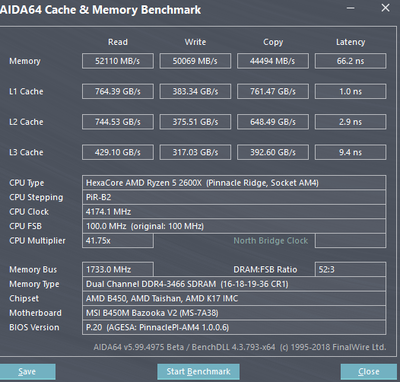Click the CPU Clock field 4174.1 MHz
The width and height of the screenshot is (400, 382).
click(x=234, y=212)
